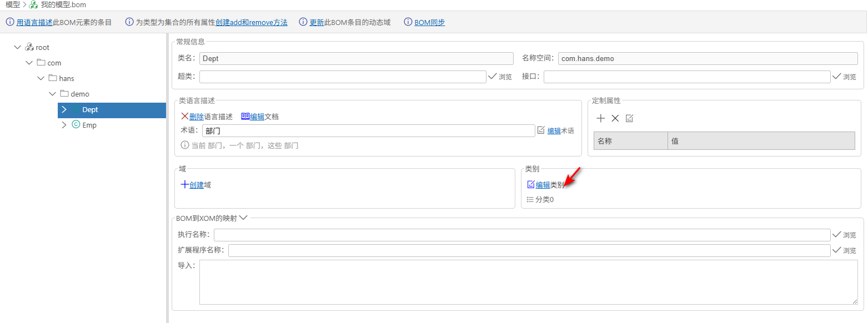Click the 浏览 checkmark beside 接口 field
The height and width of the screenshot is (323, 868).
[x=844, y=77]
